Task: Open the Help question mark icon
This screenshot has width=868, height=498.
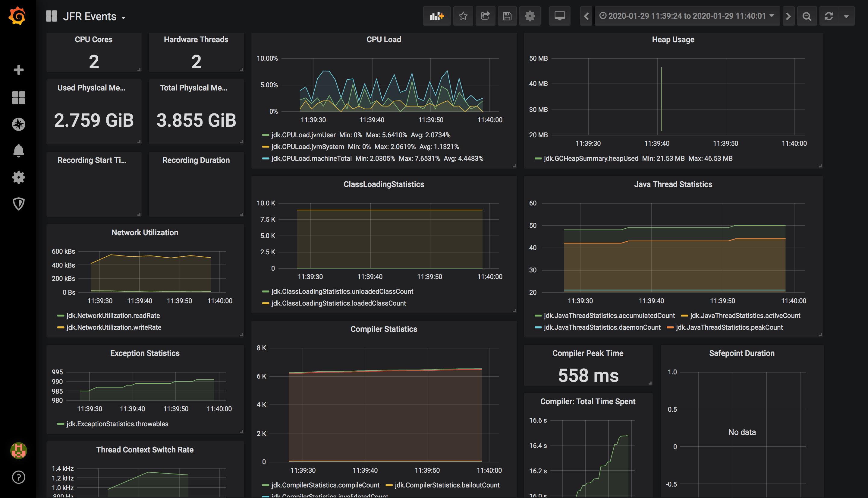Action: point(18,477)
